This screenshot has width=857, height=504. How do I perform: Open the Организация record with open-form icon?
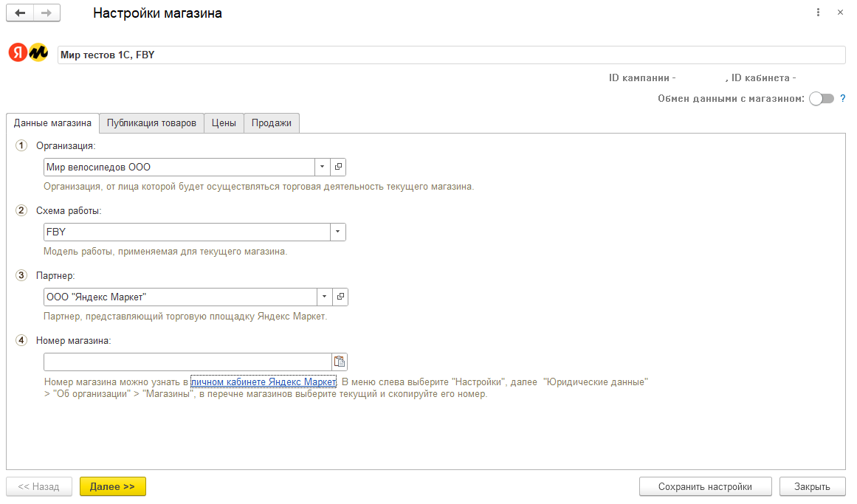[339, 167]
